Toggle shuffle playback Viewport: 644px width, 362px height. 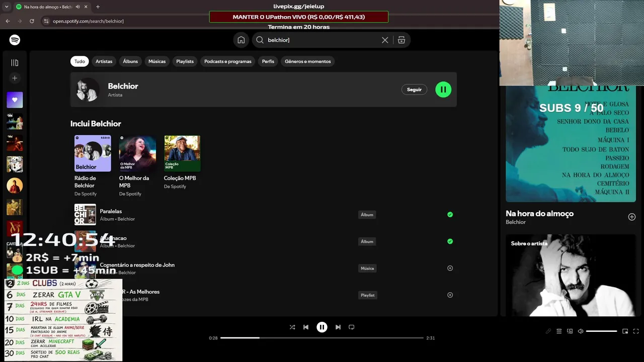click(x=292, y=327)
